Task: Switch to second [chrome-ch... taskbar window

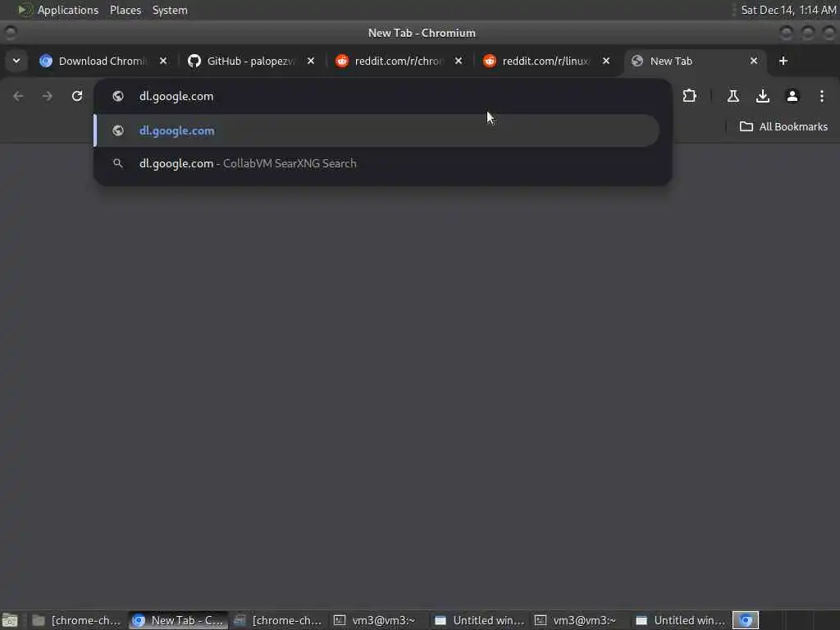Action: point(279,620)
